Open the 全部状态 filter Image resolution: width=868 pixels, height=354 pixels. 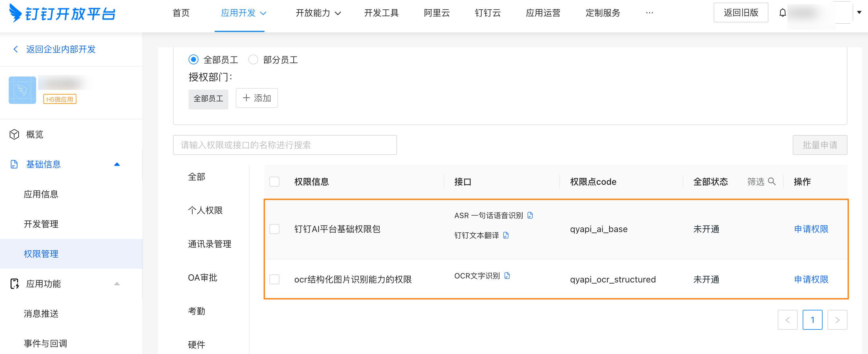point(710,182)
